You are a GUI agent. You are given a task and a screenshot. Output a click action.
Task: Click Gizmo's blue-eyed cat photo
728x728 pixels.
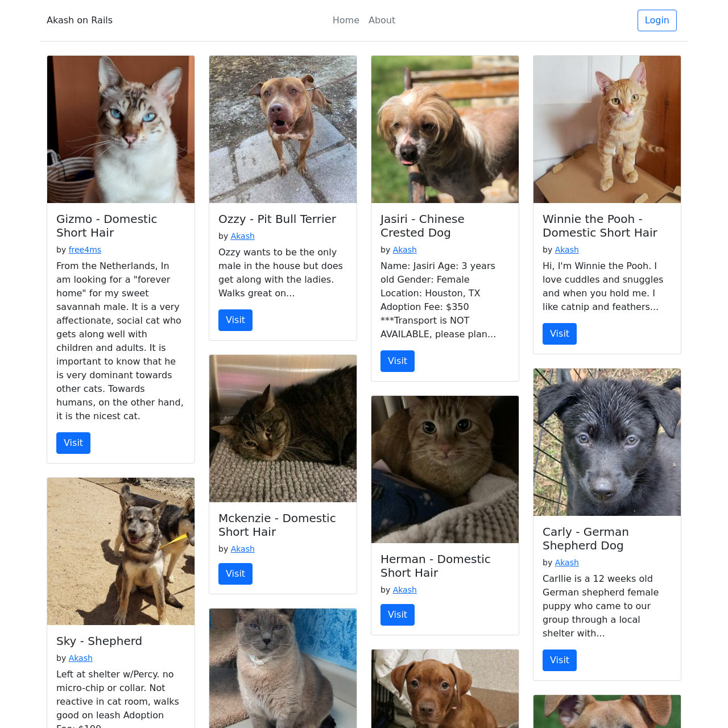coord(121,129)
